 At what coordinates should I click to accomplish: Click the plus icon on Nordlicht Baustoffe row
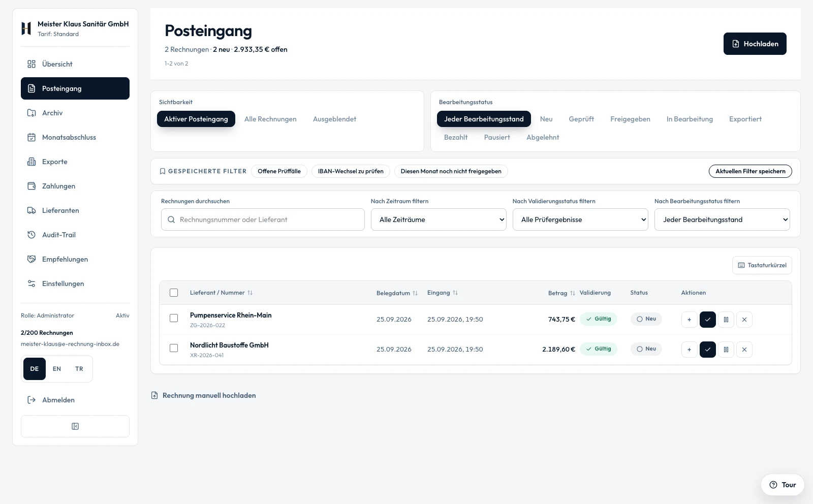pyautogui.click(x=690, y=350)
